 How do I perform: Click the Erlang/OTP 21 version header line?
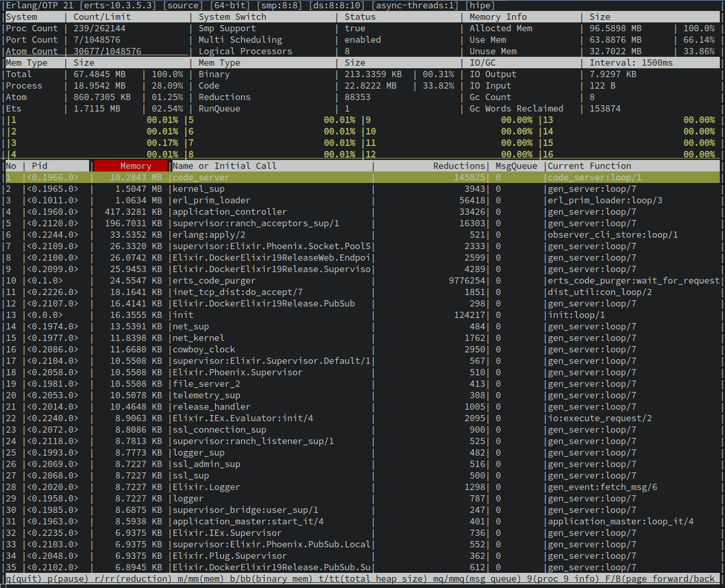pyautogui.click(x=251, y=5)
